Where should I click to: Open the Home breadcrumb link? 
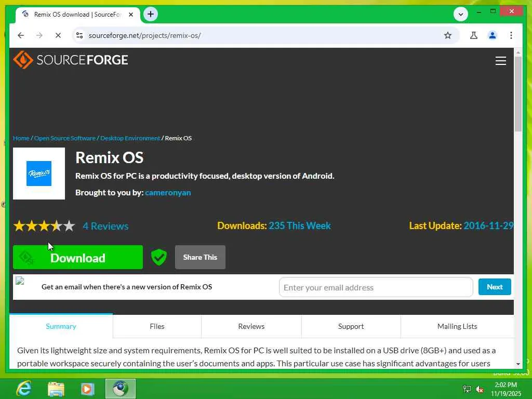(21, 138)
